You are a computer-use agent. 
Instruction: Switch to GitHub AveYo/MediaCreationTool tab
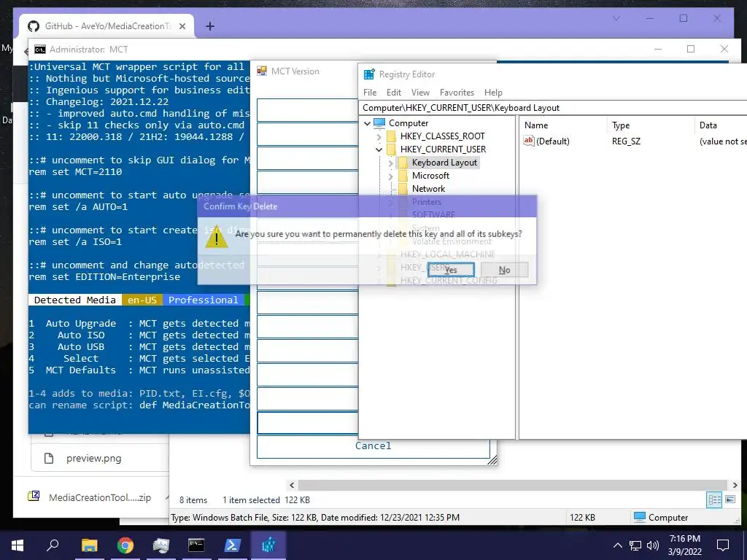[107, 26]
